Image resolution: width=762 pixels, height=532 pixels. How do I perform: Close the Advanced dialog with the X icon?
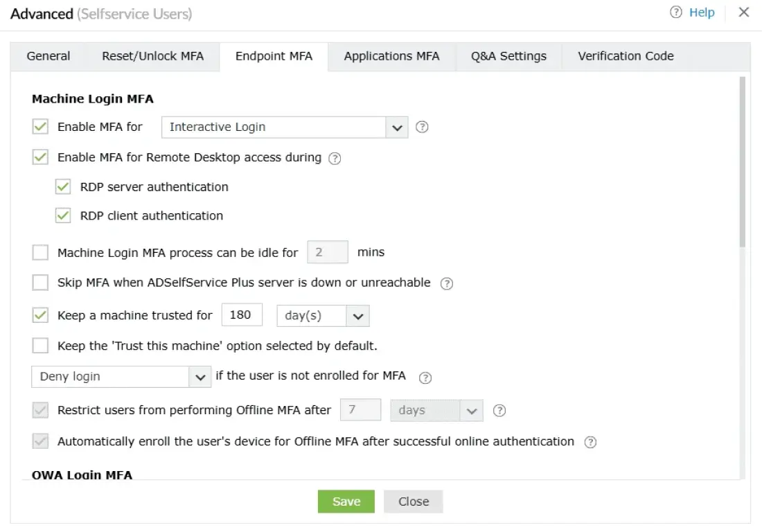(x=743, y=12)
